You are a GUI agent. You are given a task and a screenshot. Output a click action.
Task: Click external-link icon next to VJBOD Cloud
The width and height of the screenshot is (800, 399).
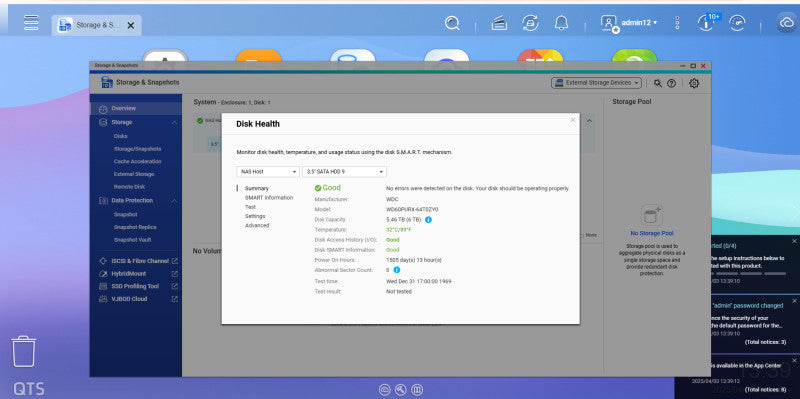coord(174,299)
